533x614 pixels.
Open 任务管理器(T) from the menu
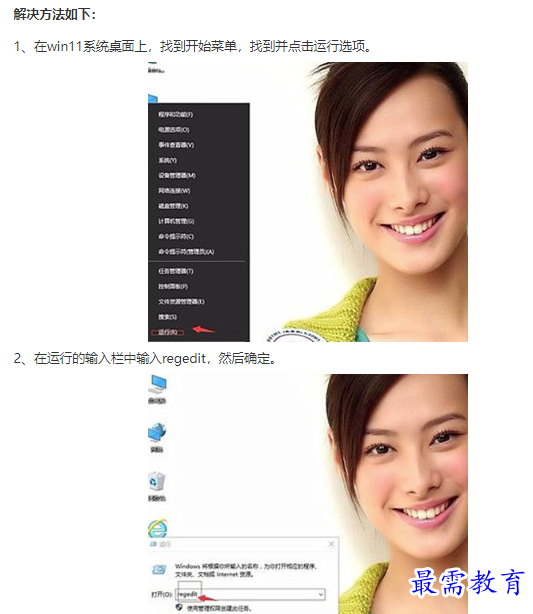(176, 271)
